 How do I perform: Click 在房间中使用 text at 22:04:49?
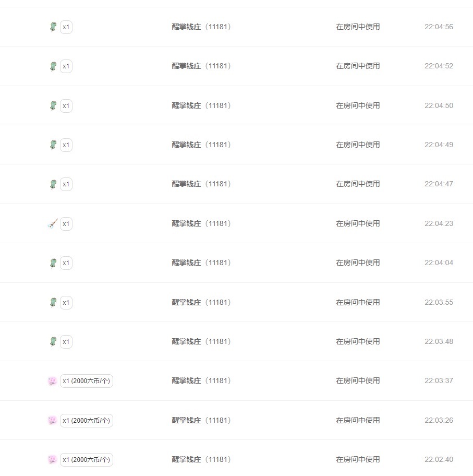358,145
